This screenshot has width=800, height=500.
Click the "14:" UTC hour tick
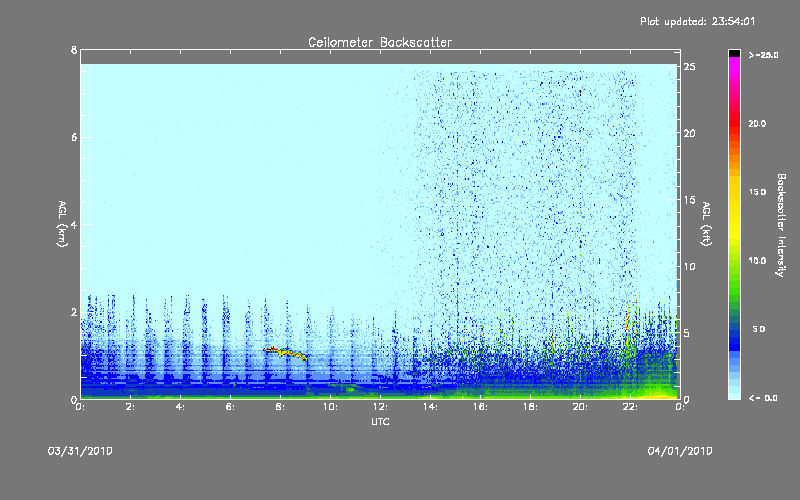430,407
